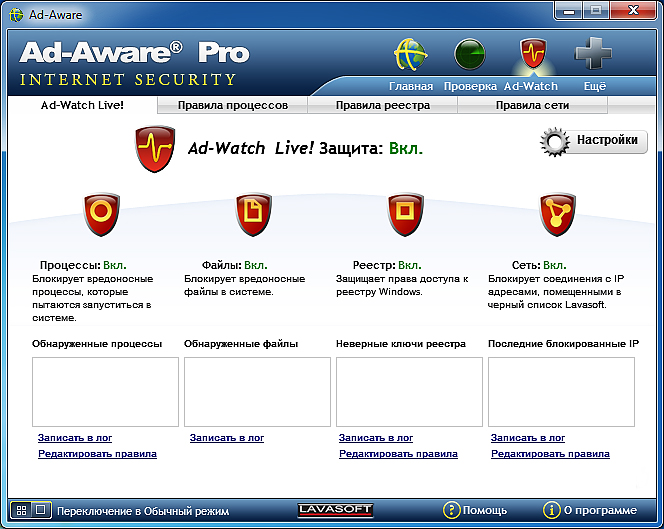Switch to Правила реестра tab
The height and width of the screenshot is (529, 664).
point(383,105)
